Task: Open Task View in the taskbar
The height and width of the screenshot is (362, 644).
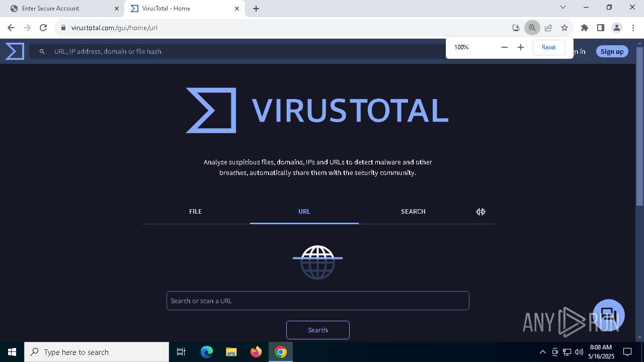Action: tap(181, 352)
